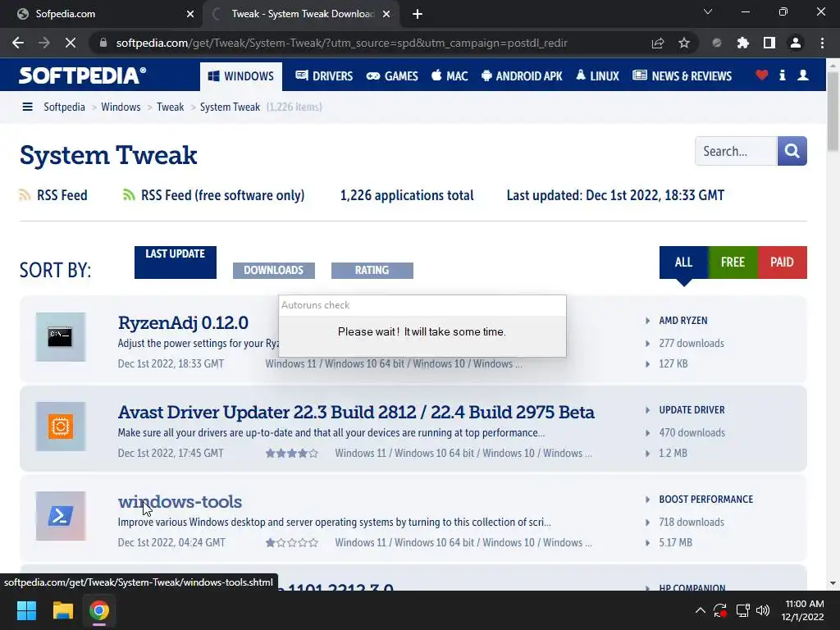Select the WINDOWS navigation tab

coord(241,76)
